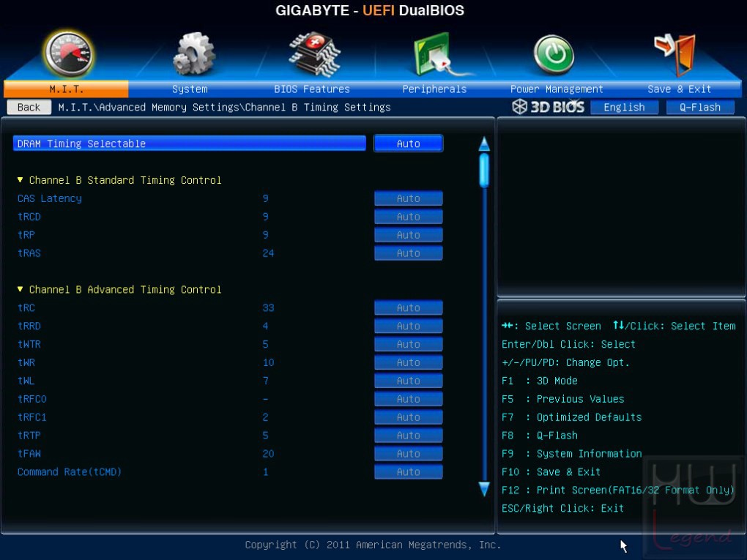747x560 pixels.
Task: Click the scroll up arrow
Action: point(484,143)
